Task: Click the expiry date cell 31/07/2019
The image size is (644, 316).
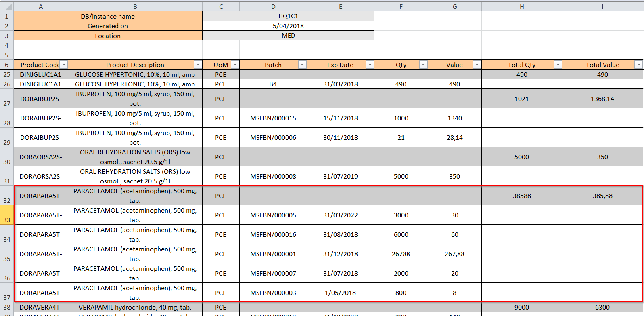Action: pos(340,176)
